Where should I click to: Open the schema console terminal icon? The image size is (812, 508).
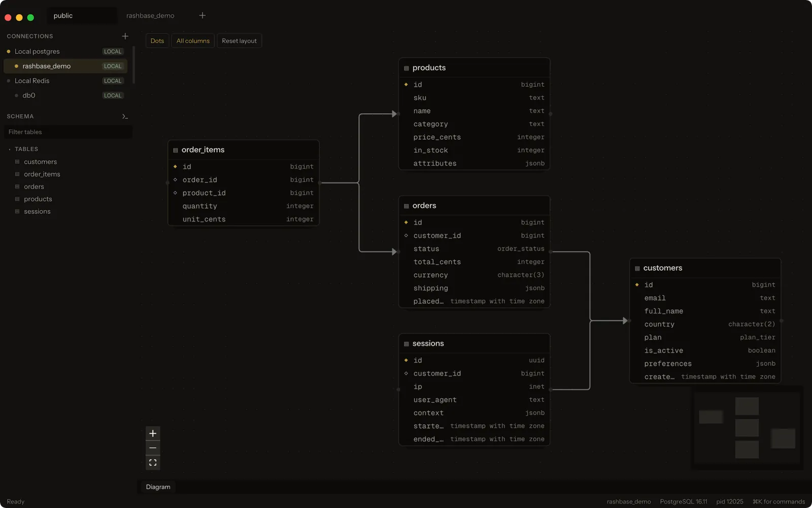[x=125, y=116]
